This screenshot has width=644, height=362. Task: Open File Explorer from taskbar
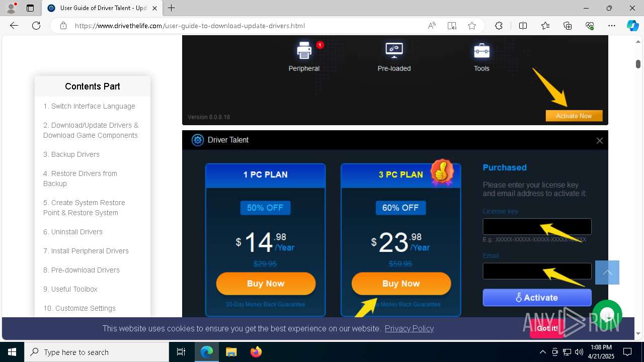coord(231,352)
